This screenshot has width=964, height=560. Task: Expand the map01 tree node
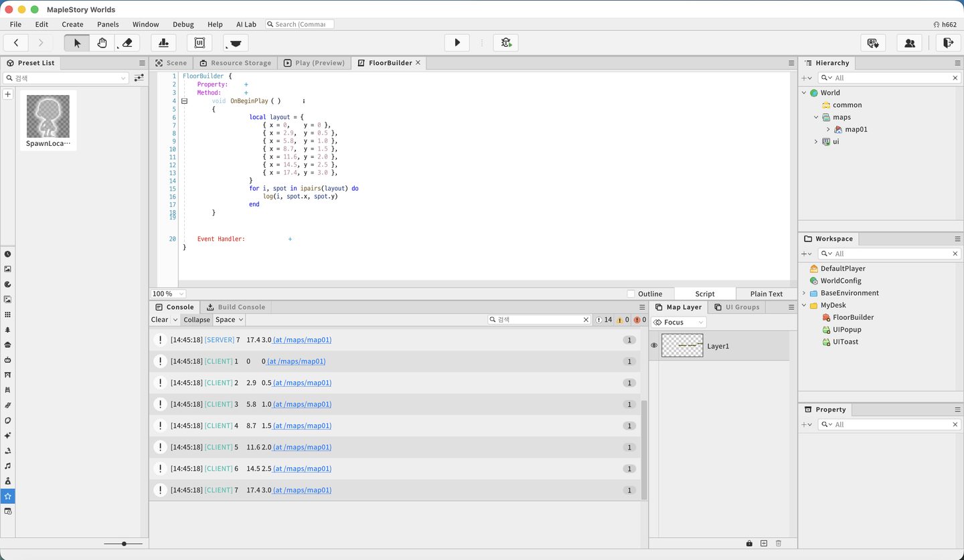(x=828, y=130)
